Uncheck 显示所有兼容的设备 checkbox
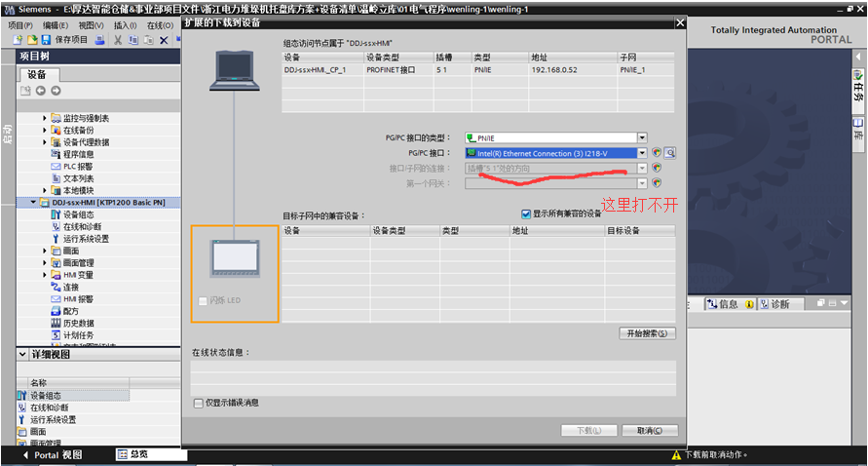The image size is (868, 466). [x=526, y=214]
